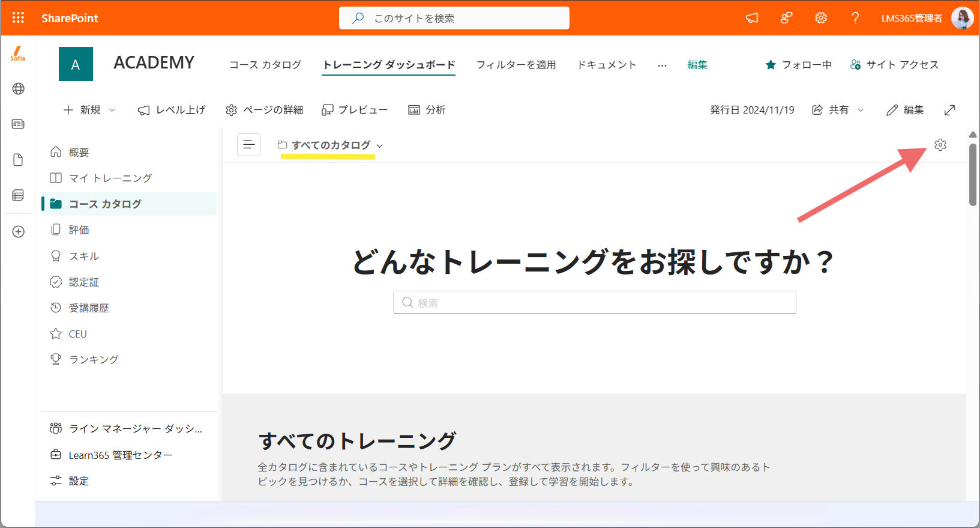Click the catalog settings gear icon

[x=940, y=145]
